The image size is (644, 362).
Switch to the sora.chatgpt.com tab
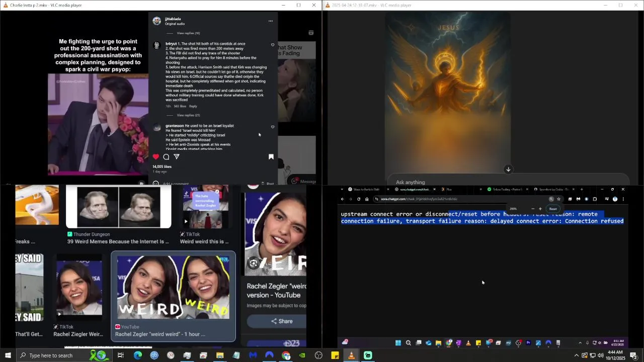tap(415, 190)
